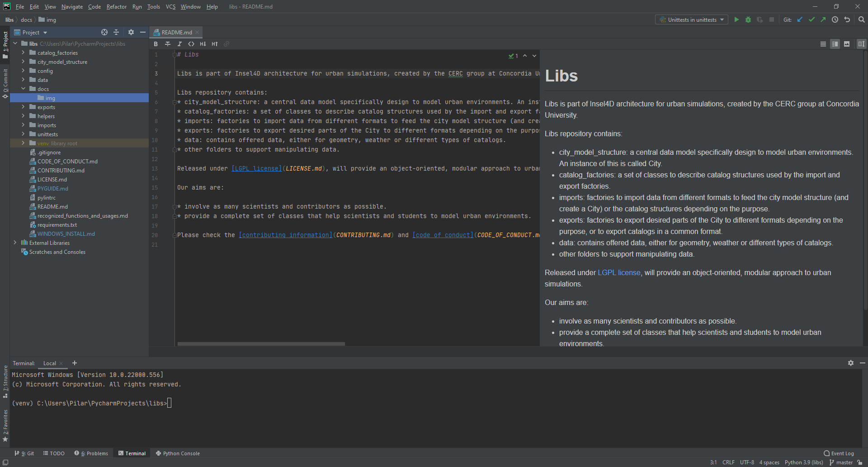Show editor and preview split mode
868x467 pixels.
[835, 44]
